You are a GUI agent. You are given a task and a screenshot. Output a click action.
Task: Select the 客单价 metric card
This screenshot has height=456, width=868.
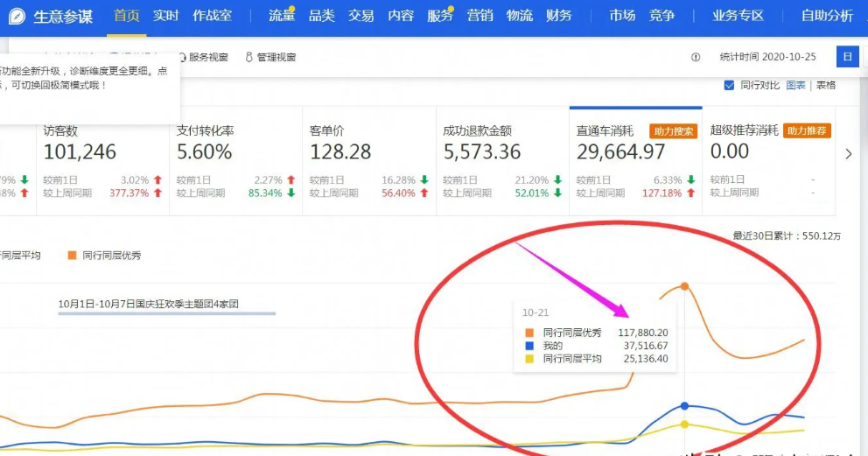click(x=369, y=161)
